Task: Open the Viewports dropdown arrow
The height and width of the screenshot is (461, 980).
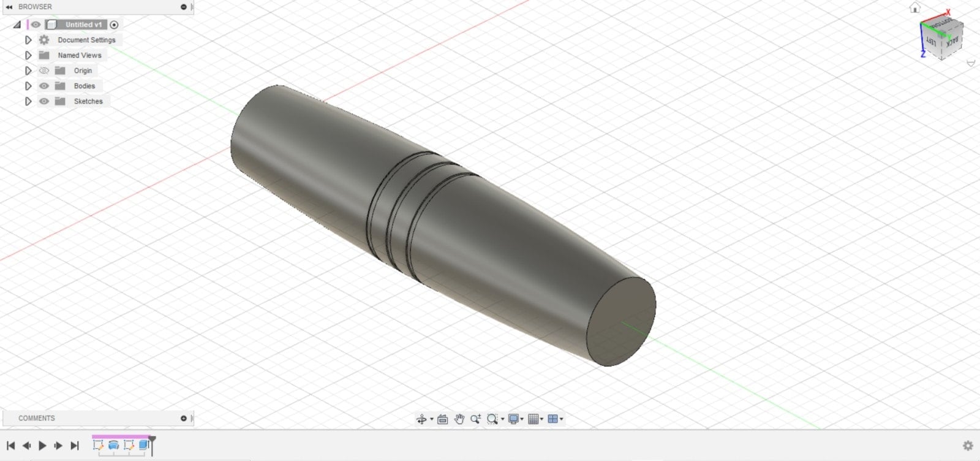Action: [x=561, y=419]
